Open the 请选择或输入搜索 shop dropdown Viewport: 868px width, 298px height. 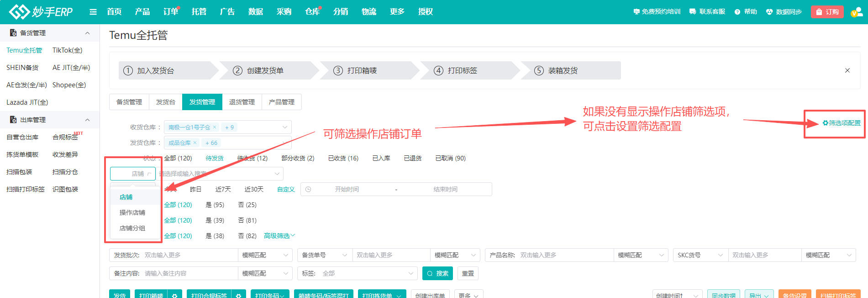(x=220, y=174)
